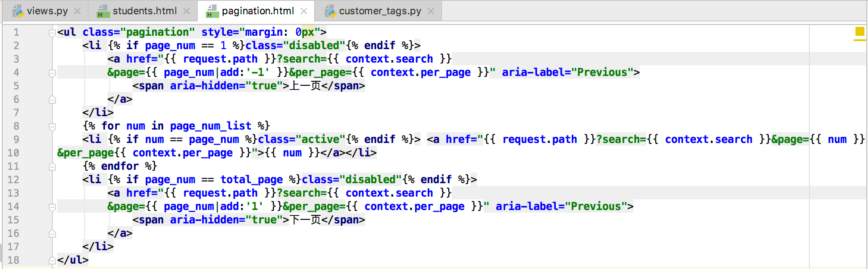This screenshot has width=868, height=269.
Task: Open the students.html tab
Action: (145, 11)
